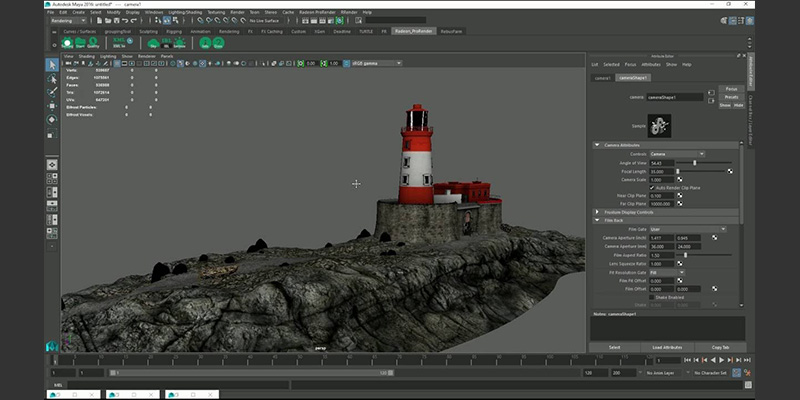The image size is (800, 400).
Task: Toggle select by hierarchy mode icon
Action: (158, 20)
